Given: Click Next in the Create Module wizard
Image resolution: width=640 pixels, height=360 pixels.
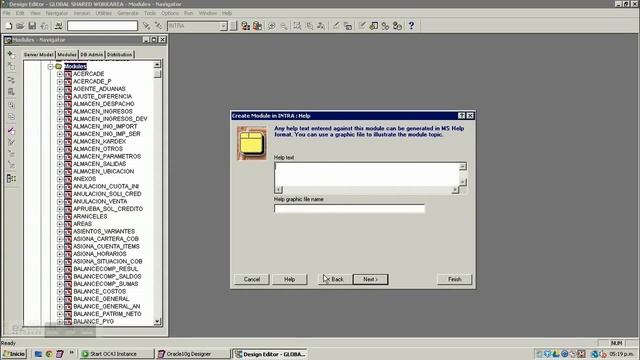Looking at the screenshot, I should (370, 280).
